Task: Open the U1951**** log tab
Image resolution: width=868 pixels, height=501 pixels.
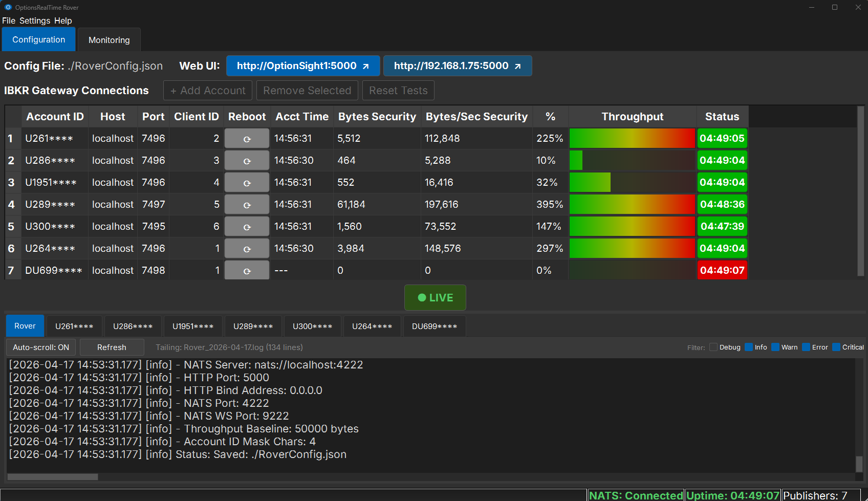Action: coord(193,326)
